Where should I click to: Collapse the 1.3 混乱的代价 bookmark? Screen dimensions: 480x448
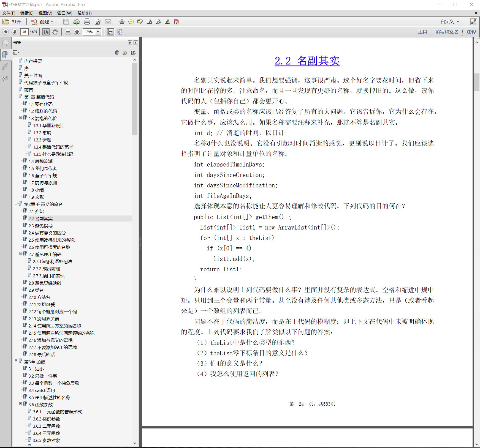tap(21, 118)
